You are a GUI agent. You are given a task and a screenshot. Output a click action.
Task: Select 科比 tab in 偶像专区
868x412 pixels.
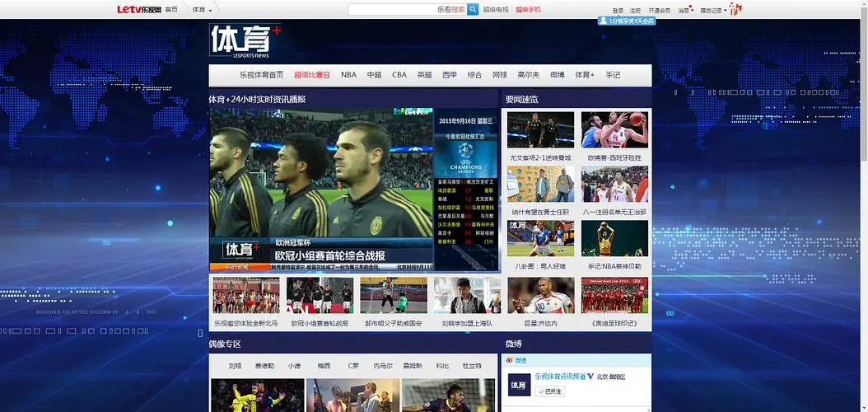click(x=442, y=366)
